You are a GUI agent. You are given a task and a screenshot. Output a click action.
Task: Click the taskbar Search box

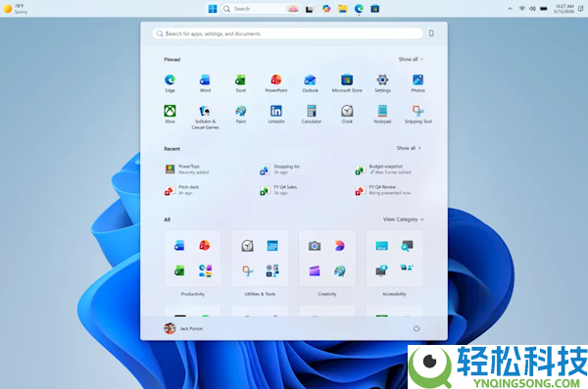click(261, 9)
